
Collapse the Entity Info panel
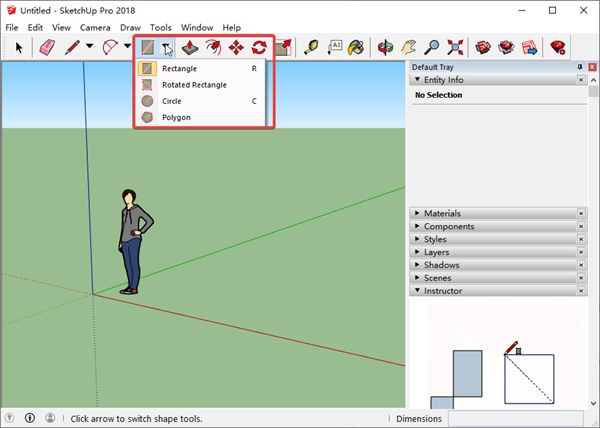click(417, 79)
